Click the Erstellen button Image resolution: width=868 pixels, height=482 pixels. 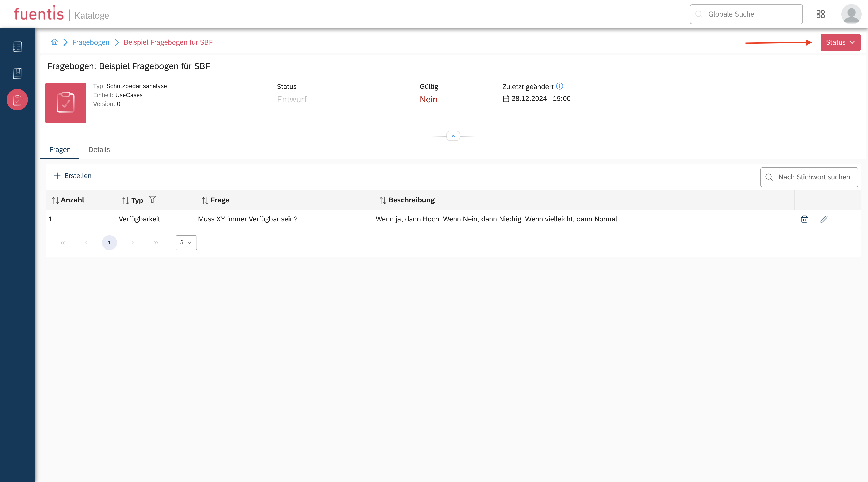point(72,176)
